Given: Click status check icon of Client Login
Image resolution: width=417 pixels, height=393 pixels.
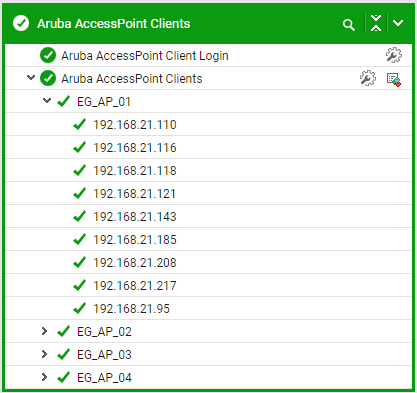Looking at the screenshot, I should pyautogui.click(x=48, y=55).
